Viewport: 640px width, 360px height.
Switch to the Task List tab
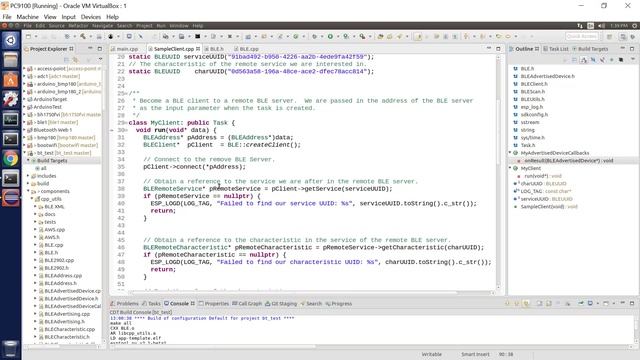(556, 49)
